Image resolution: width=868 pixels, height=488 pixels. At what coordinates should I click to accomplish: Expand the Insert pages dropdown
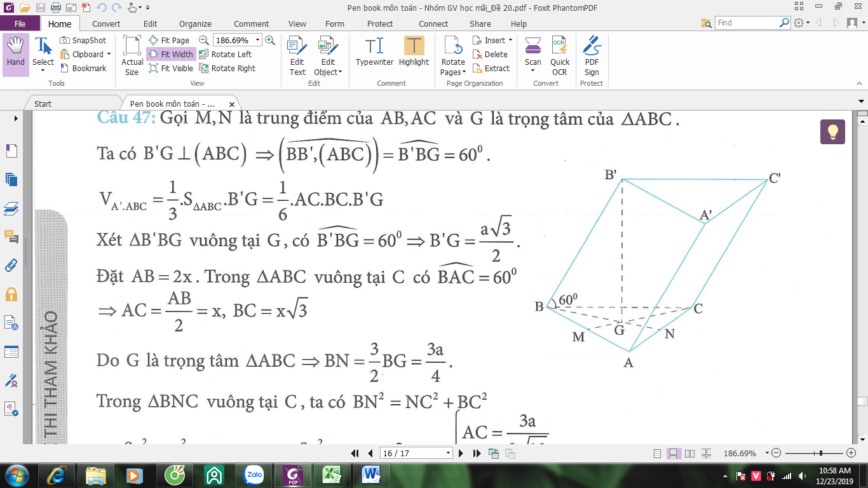tap(510, 40)
